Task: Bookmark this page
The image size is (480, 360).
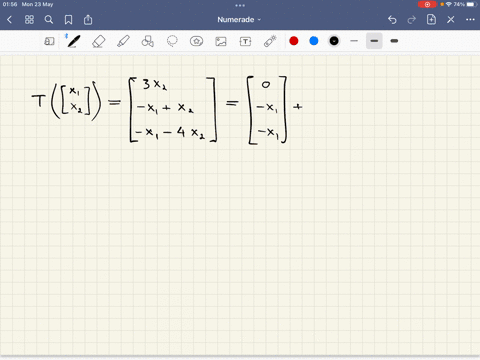Action: [68, 20]
